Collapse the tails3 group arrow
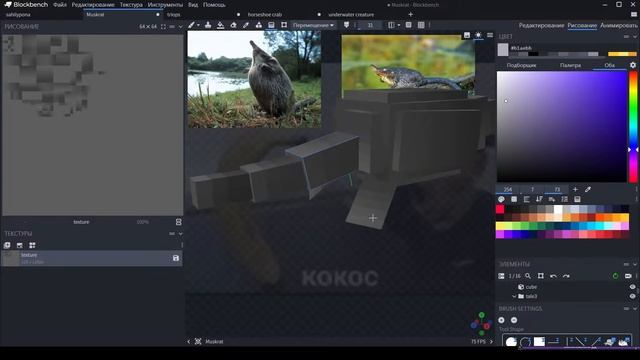Viewport: 640px width, 360px height. click(x=514, y=296)
